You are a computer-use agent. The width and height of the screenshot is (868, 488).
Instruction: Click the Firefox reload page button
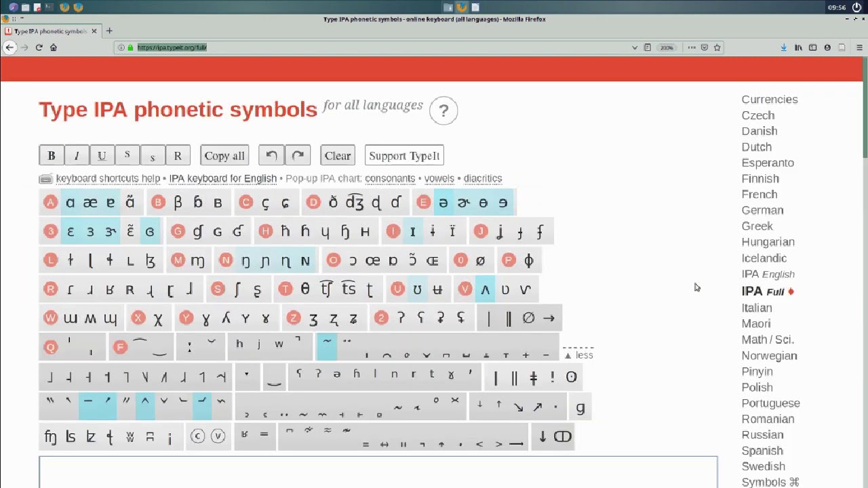[x=39, y=47]
